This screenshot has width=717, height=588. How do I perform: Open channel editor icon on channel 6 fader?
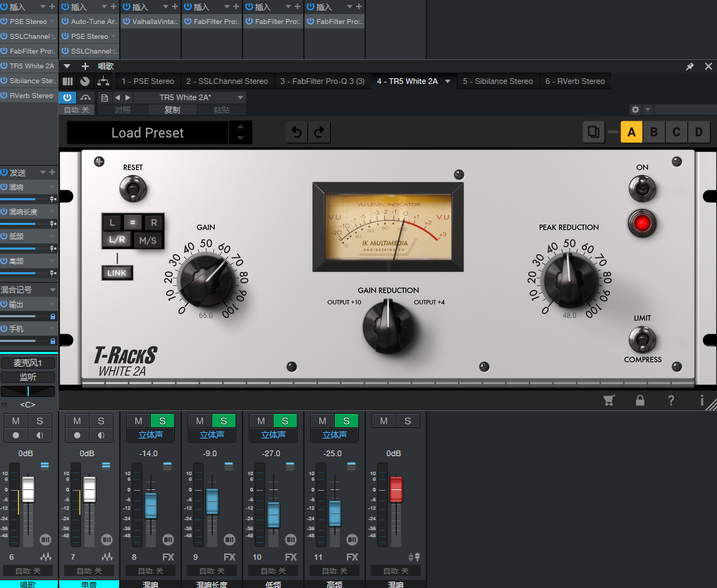coord(45,539)
